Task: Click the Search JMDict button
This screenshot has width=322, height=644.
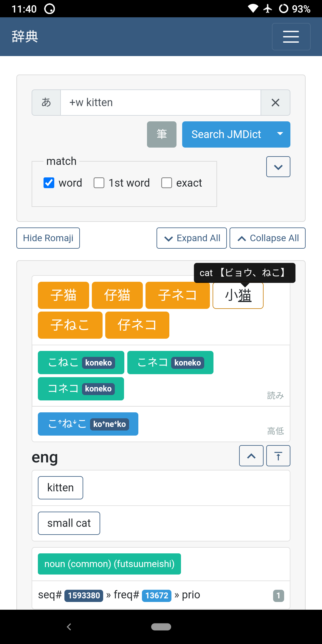Action: [x=226, y=134]
